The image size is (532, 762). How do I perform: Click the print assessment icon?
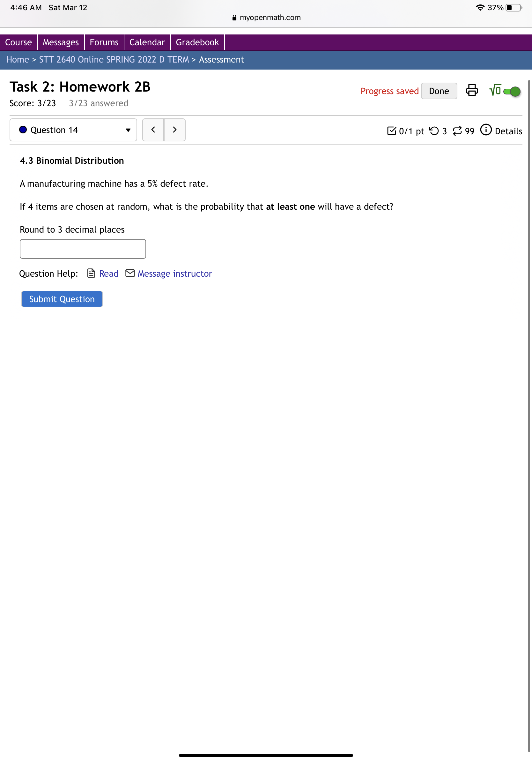pos(472,91)
